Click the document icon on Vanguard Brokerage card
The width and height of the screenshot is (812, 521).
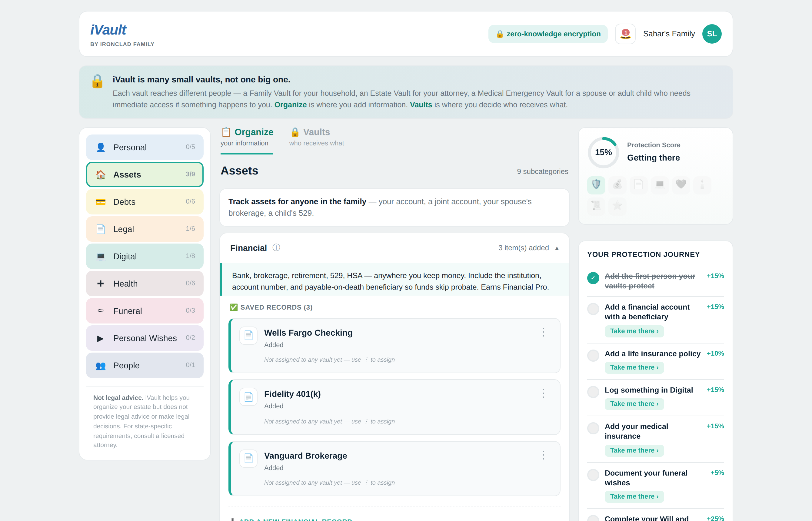248,458
